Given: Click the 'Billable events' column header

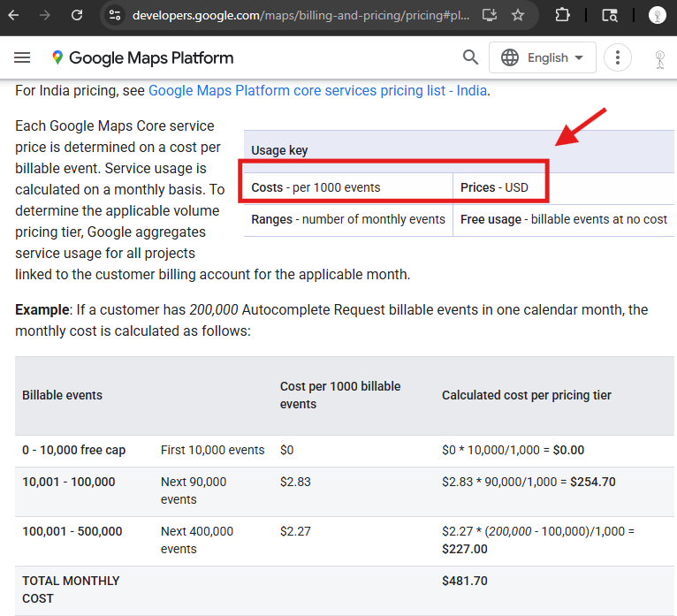Looking at the screenshot, I should [62, 395].
